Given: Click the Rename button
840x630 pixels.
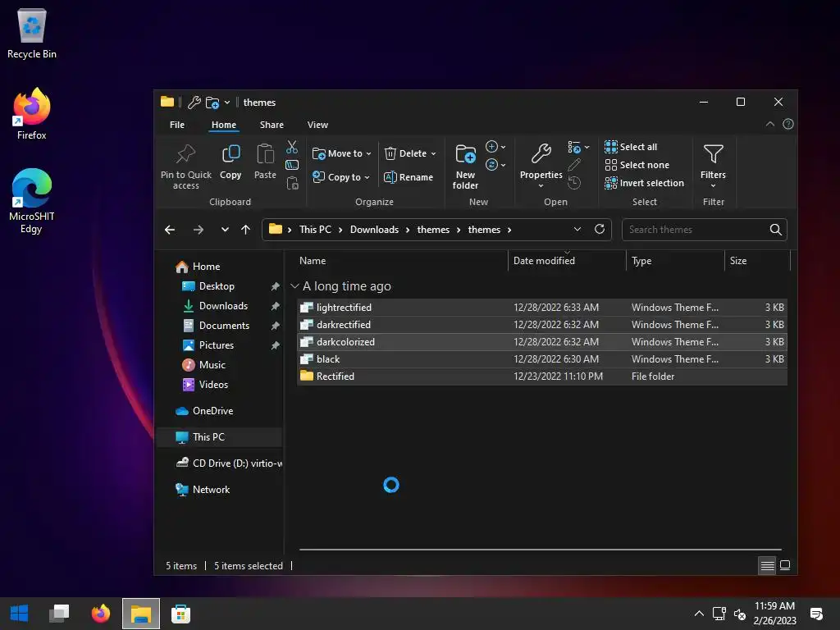Looking at the screenshot, I should [x=409, y=177].
